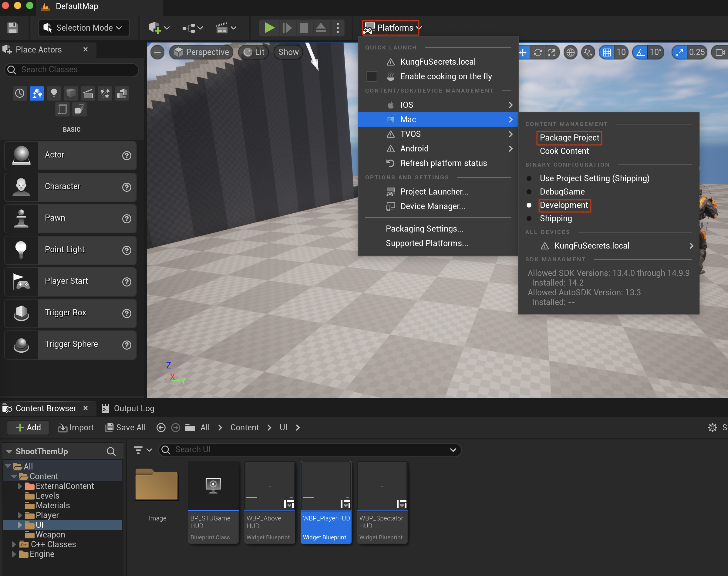Open the Search UI saved searches dropdown
This screenshot has width=728, height=576.
tap(453, 450)
